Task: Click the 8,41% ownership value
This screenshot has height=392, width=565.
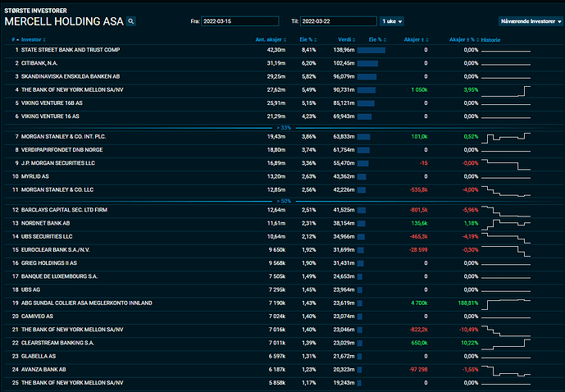Action: click(309, 50)
